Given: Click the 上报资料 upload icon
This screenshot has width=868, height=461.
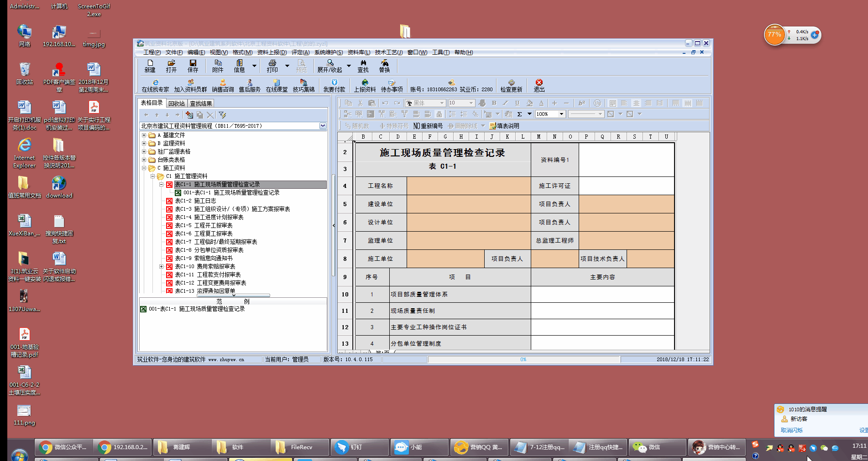Looking at the screenshot, I should tap(365, 85).
